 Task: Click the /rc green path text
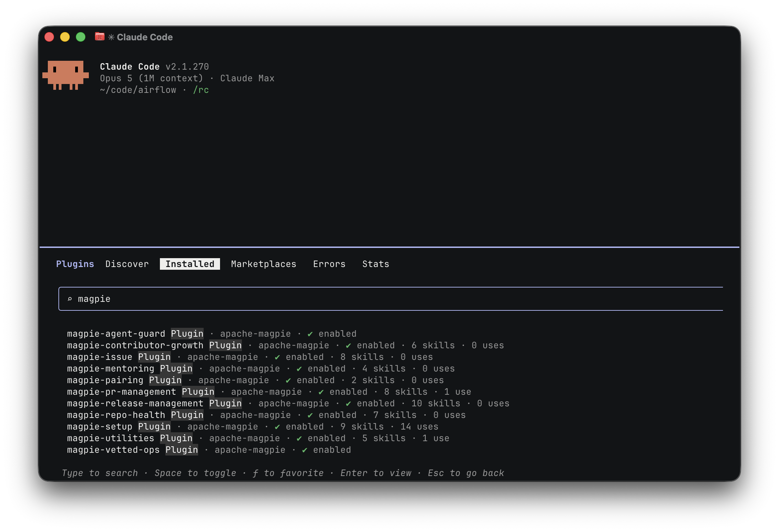click(201, 90)
